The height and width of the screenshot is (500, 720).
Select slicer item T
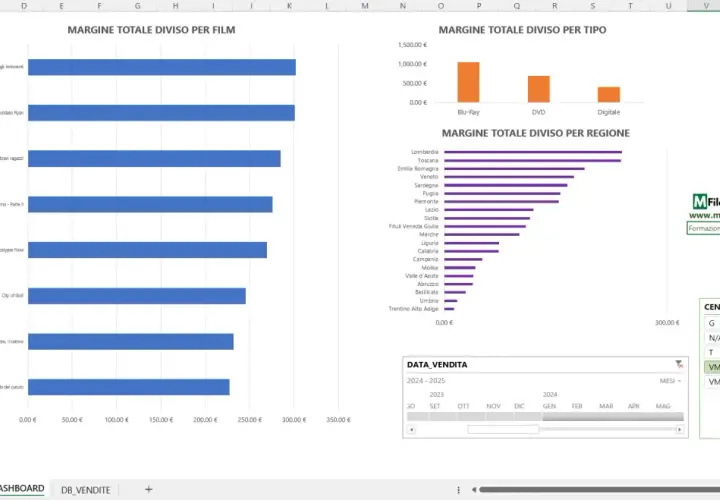tap(712, 353)
